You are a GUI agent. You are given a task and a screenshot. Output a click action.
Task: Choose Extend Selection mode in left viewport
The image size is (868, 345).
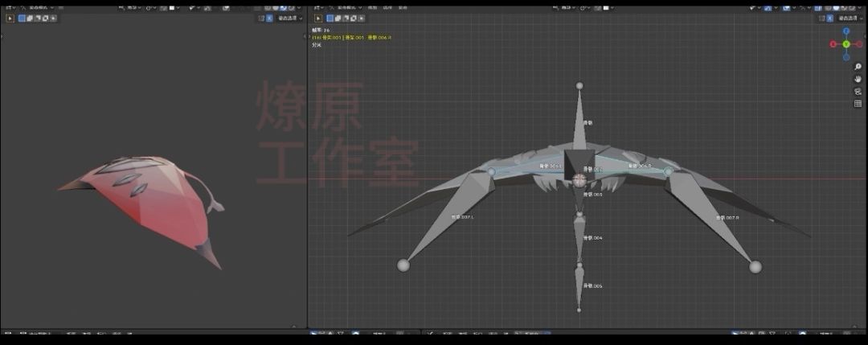30,18
